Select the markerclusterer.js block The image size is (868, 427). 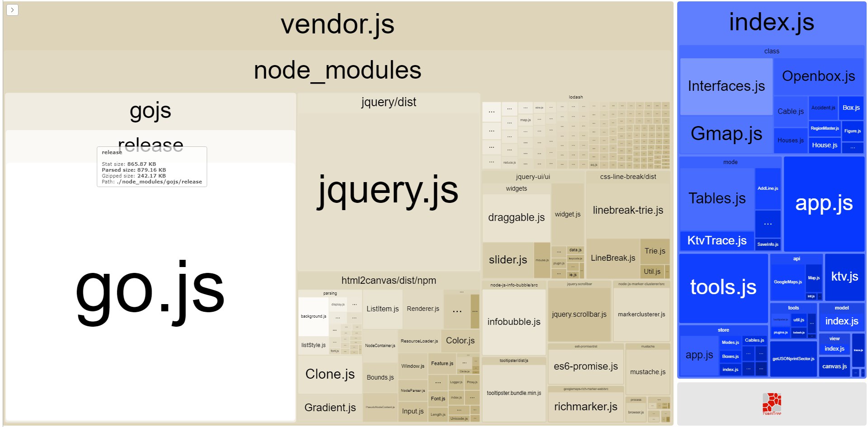point(641,314)
